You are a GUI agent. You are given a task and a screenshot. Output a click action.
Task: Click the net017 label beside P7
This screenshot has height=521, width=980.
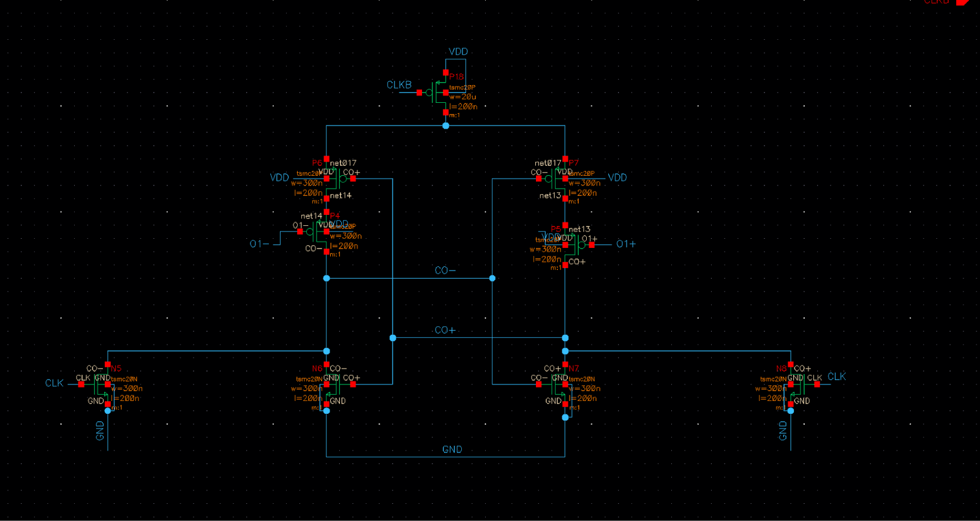[x=548, y=163]
